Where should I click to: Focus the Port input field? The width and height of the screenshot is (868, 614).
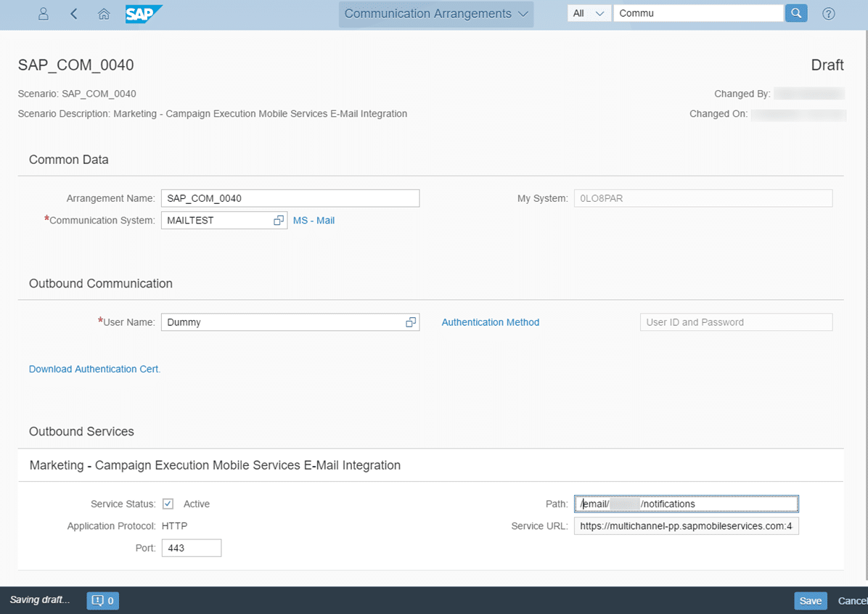tap(191, 548)
